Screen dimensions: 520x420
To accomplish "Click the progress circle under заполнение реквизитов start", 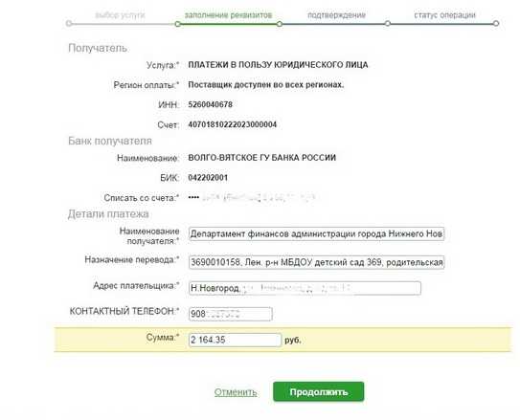I will click(178, 24).
